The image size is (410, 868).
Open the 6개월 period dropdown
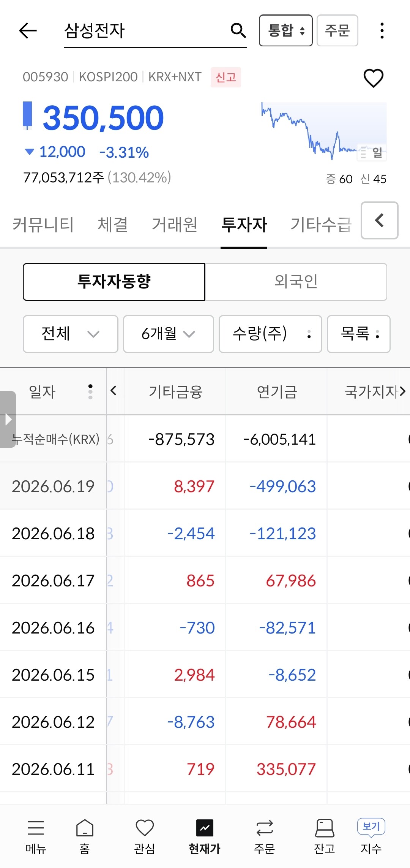point(169,334)
